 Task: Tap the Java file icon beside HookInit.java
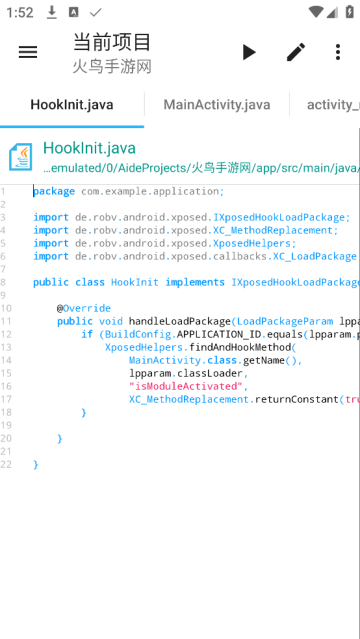(20, 156)
